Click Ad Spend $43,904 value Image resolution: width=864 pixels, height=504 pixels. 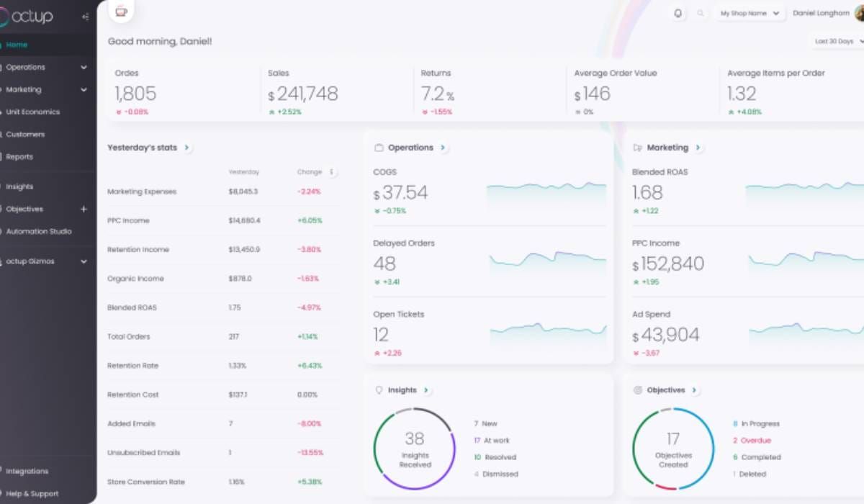(x=666, y=335)
